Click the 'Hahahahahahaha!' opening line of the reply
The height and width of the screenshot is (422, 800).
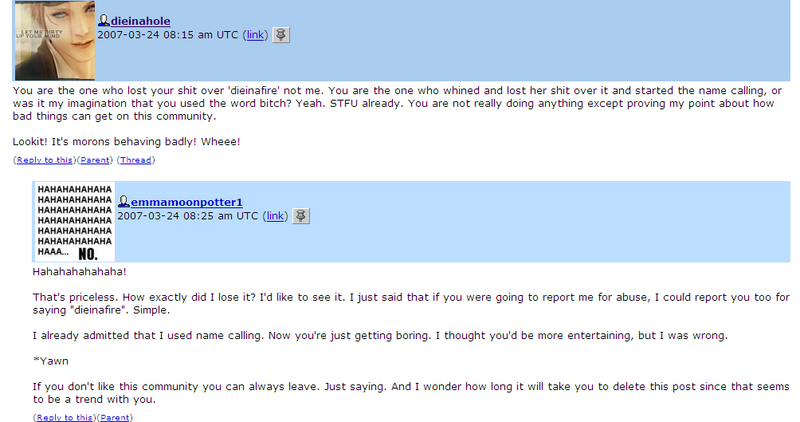click(x=79, y=271)
